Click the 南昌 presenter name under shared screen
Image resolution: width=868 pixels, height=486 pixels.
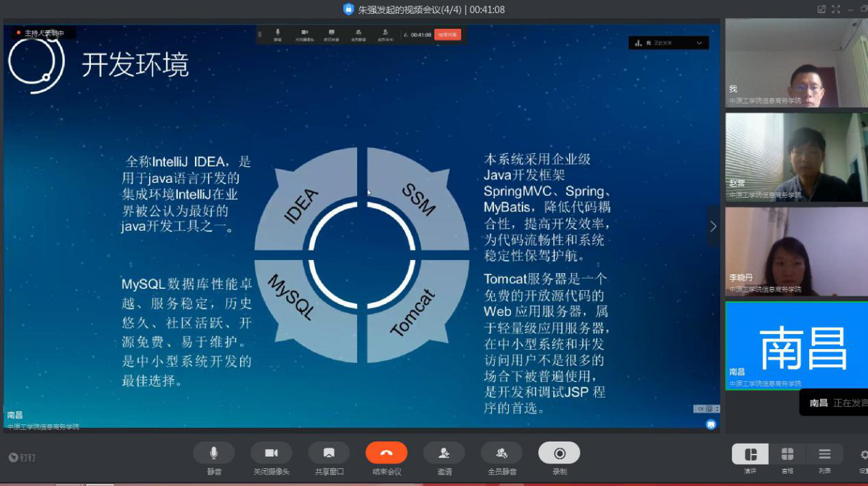tap(15, 415)
